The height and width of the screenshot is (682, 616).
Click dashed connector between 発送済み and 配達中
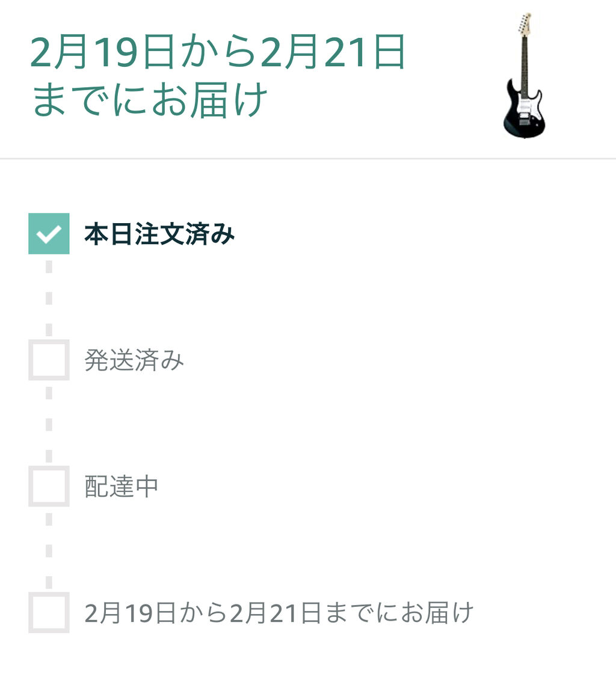[49, 424]
